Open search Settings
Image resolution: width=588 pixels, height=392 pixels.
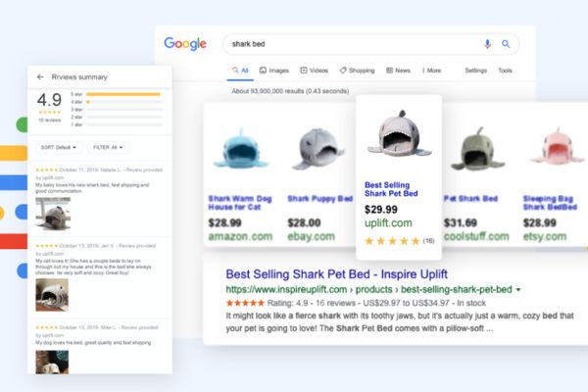pyautogui.click(x=475, y=71)
